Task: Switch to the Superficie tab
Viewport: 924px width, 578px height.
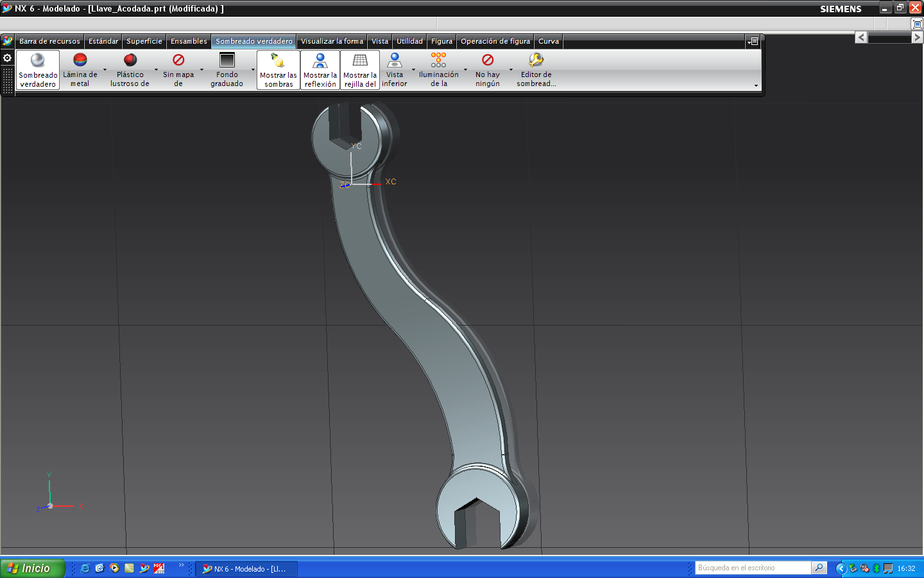Action: pos(144,41)
